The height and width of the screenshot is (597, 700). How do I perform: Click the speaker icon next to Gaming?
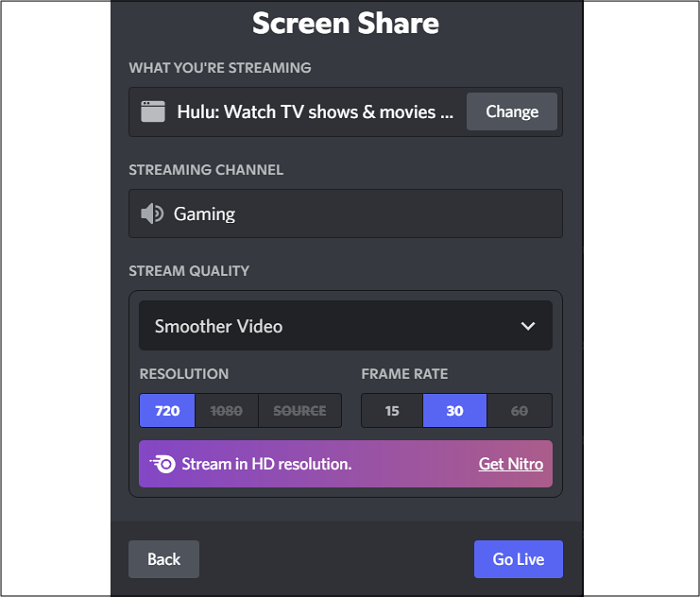(152, 213)
